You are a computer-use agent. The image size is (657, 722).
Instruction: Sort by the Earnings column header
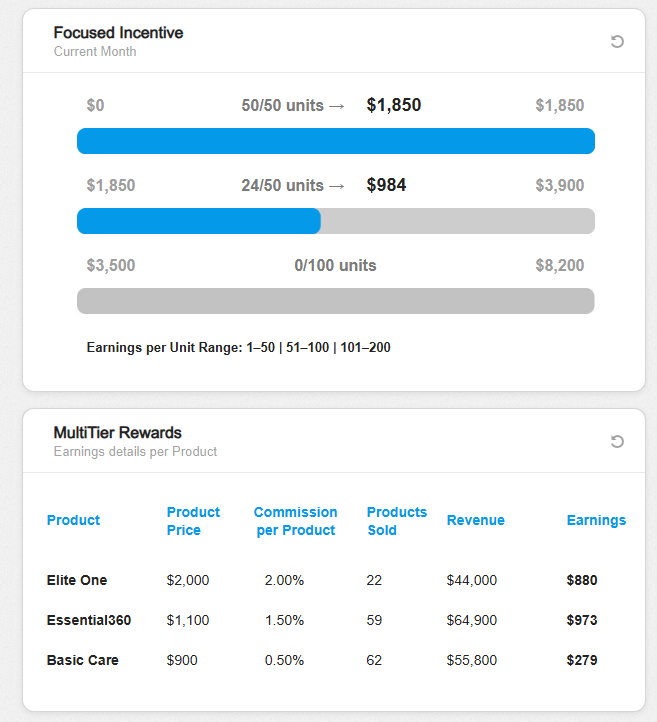click(x=596, y=520)
